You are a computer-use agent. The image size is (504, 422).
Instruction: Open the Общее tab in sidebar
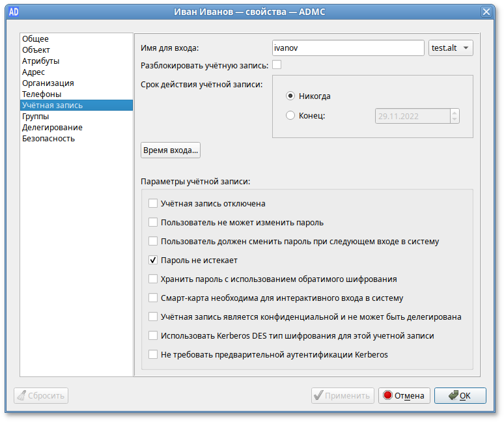35,39
